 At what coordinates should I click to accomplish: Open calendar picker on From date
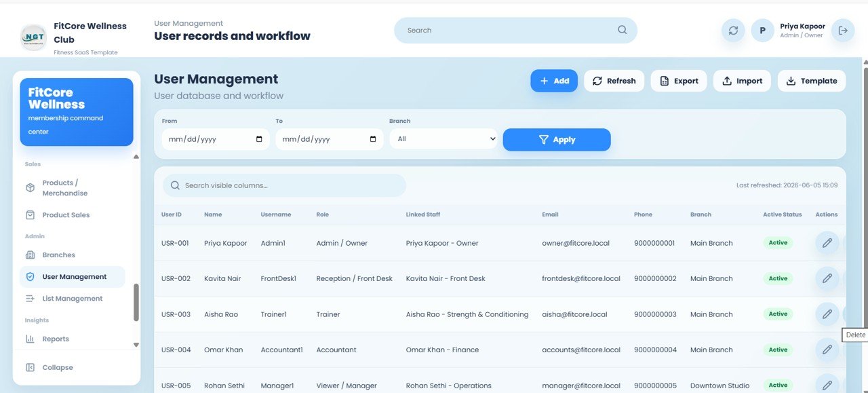[259, 139]
